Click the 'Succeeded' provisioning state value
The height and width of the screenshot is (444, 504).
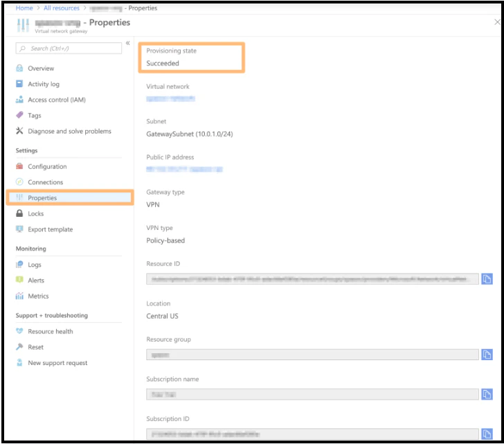(x=163, y=63)
